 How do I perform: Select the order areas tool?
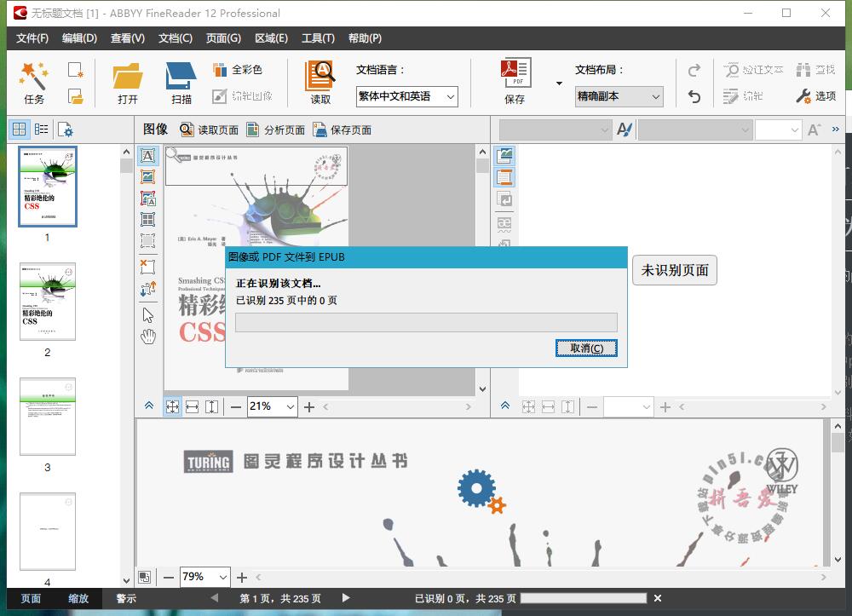[x=147, y=289]
